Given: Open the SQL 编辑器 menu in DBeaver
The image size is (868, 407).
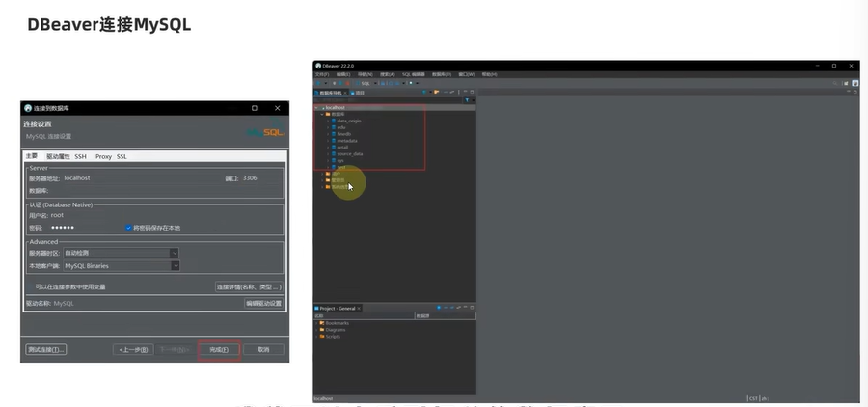Looking at the screenshot, I should [414, 74].
